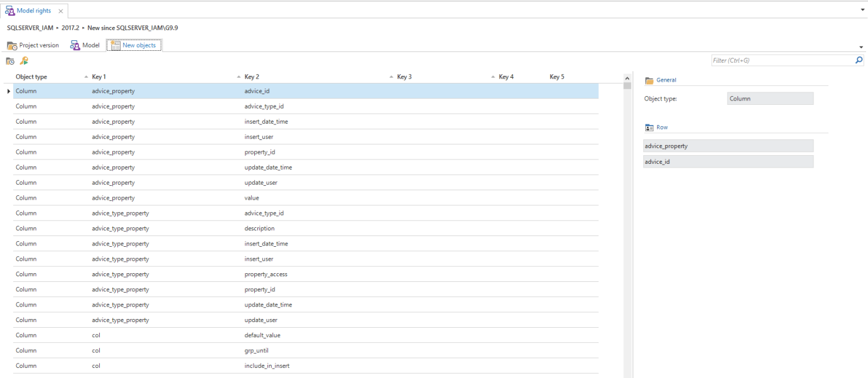Click the Row section icon
Image resolution: width=868 pixels, height=378 pixels.
(650, 127)
